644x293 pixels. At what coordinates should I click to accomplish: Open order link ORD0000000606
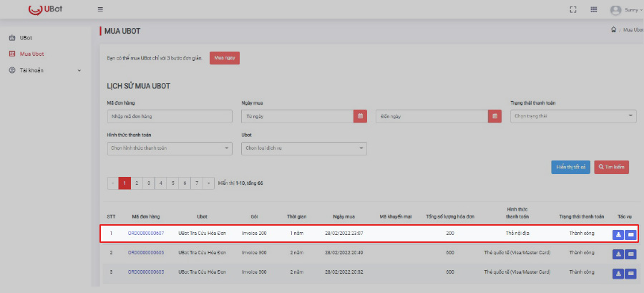click(x=146, y=252)
